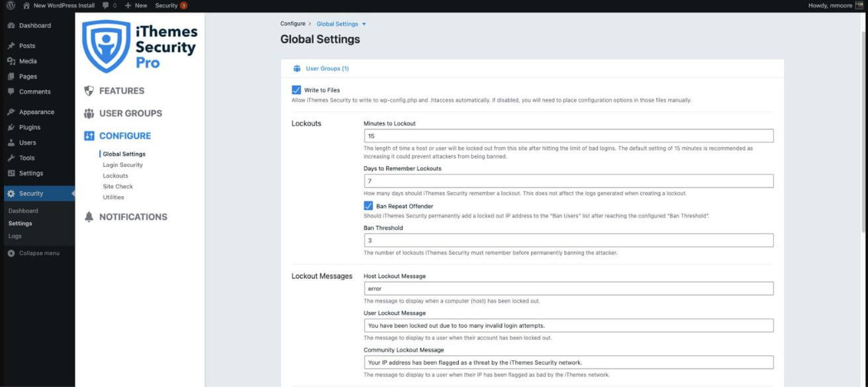Click the Configure sliders icon

(x=89, y=136)
